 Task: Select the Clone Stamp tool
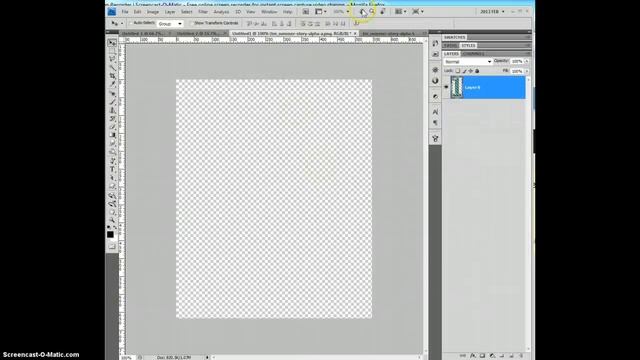click(x=112, y=110)
